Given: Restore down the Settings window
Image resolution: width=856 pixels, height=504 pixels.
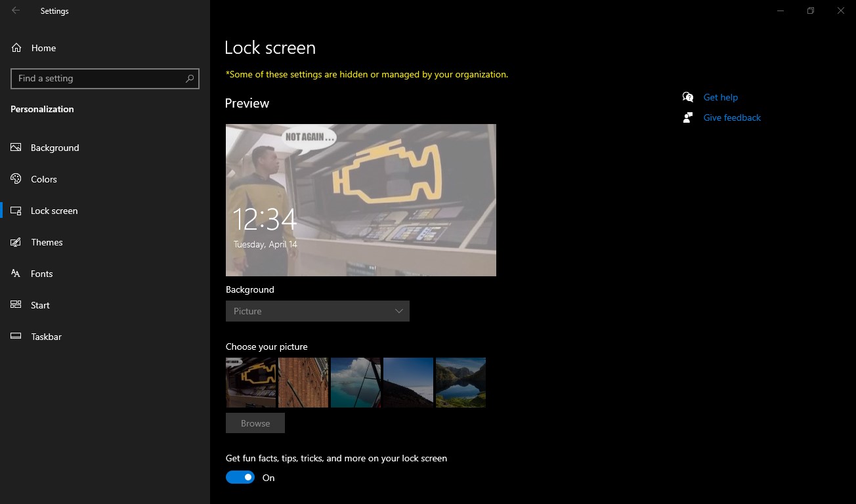Looking at the screenshot, I should point(811,10).
